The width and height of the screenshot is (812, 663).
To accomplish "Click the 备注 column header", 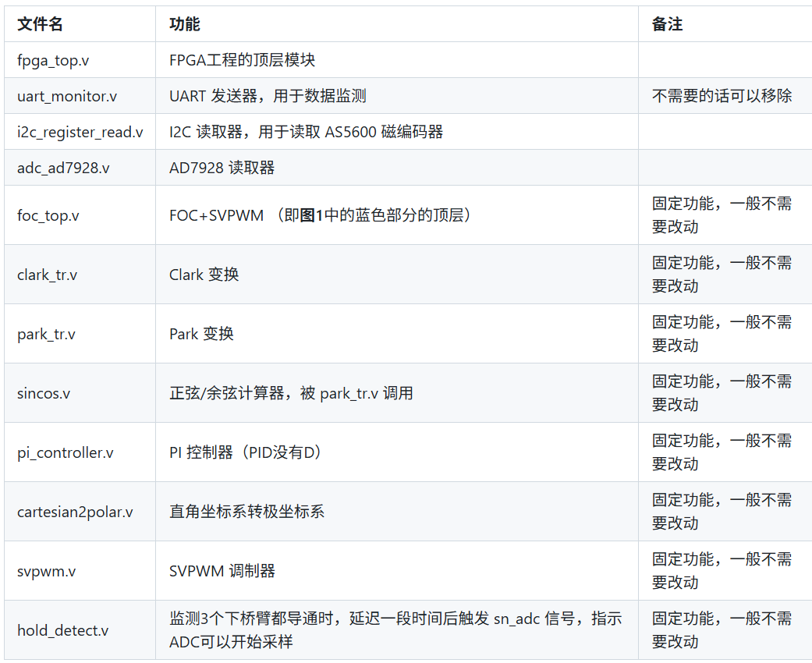I will pyautogui.click(x=665, y=24).
